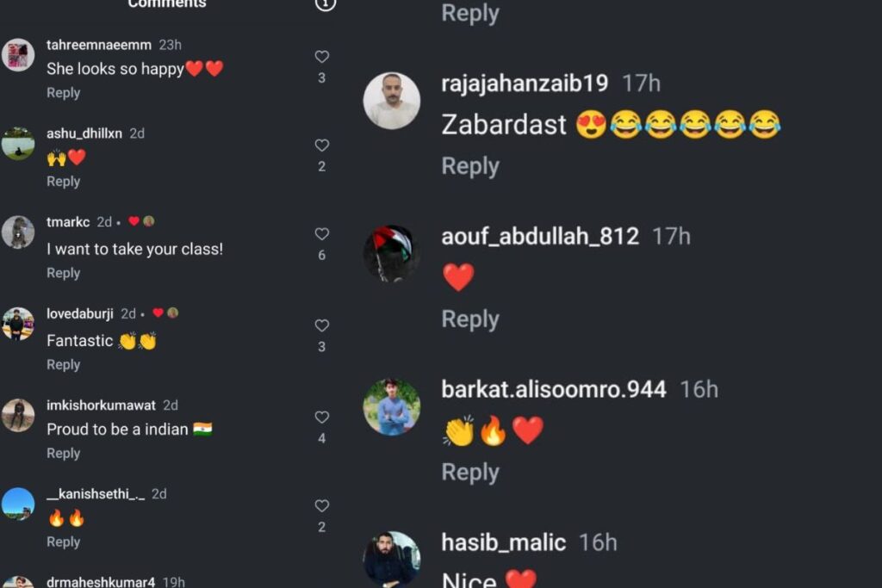Reply to aouf_abdullah_812's heart comment

470,319
